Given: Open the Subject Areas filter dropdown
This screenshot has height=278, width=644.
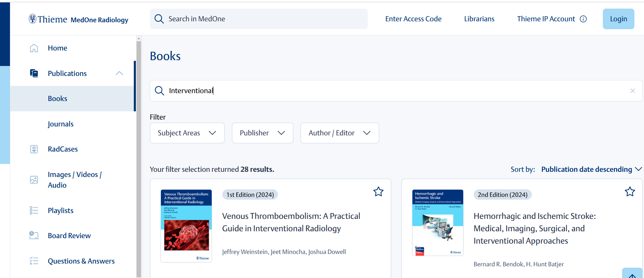Looking at the screenshot, I should [x=187, y=133].
